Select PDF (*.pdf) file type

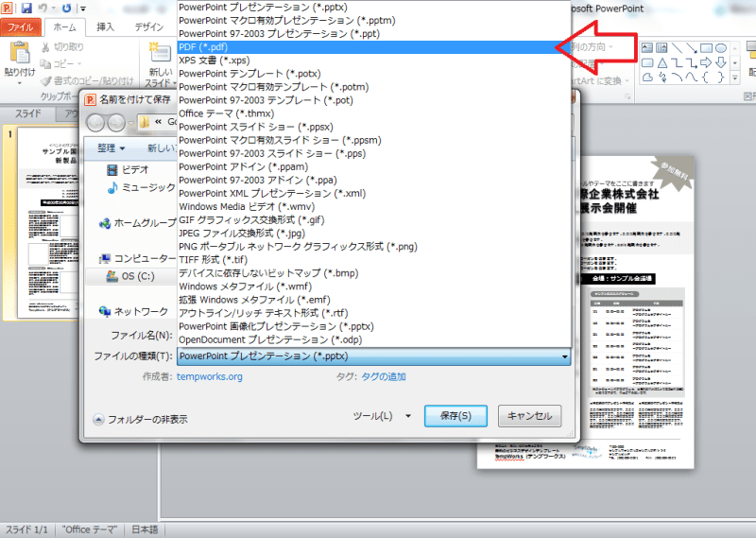(374, 47)
